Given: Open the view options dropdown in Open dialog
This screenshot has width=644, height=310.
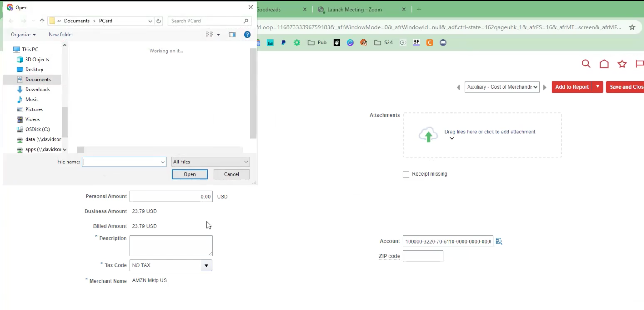Looking at the screenshot, I should 218,35.
